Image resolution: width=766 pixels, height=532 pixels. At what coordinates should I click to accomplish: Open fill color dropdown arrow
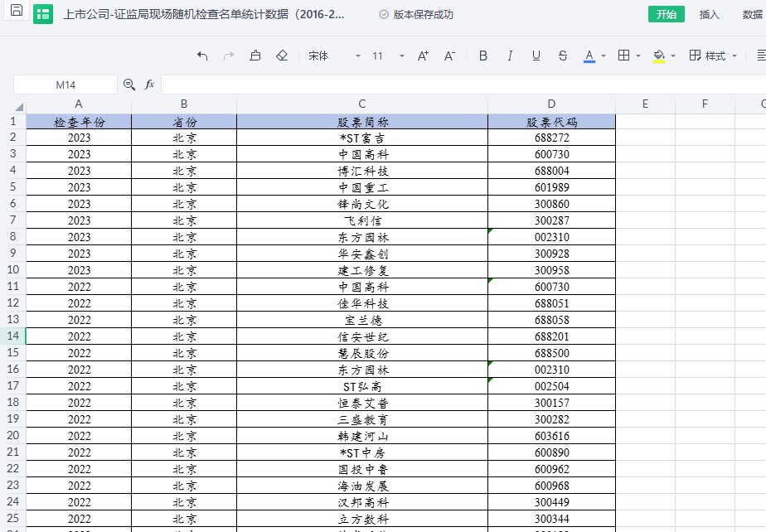[673, 56]
